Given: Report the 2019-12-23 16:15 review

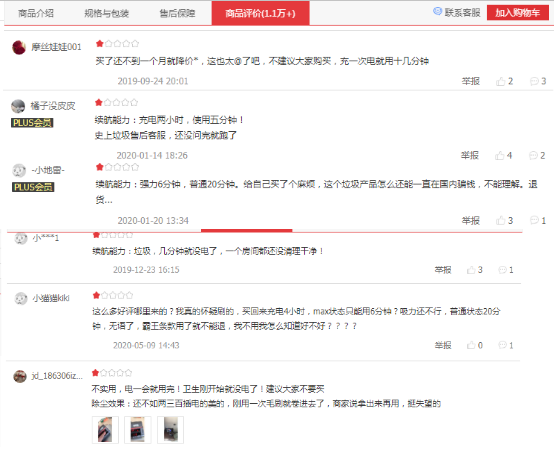Looking at the screenshot, I should tap(443, 270).
